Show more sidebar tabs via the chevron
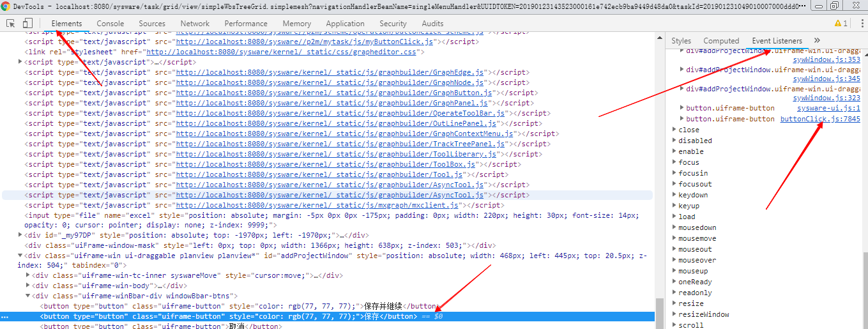868x329 pixels. pyautogui.click(x=817, y=40)
